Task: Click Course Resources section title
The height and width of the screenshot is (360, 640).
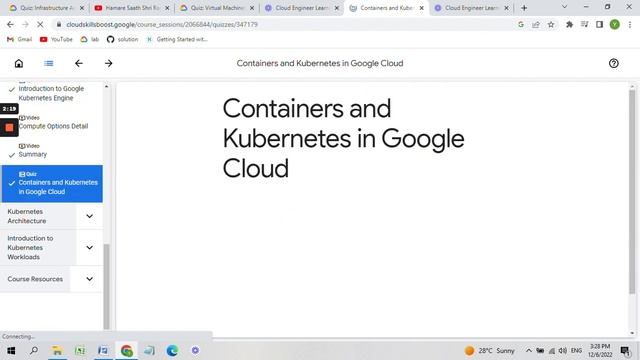Action: (x=35, y=279)
